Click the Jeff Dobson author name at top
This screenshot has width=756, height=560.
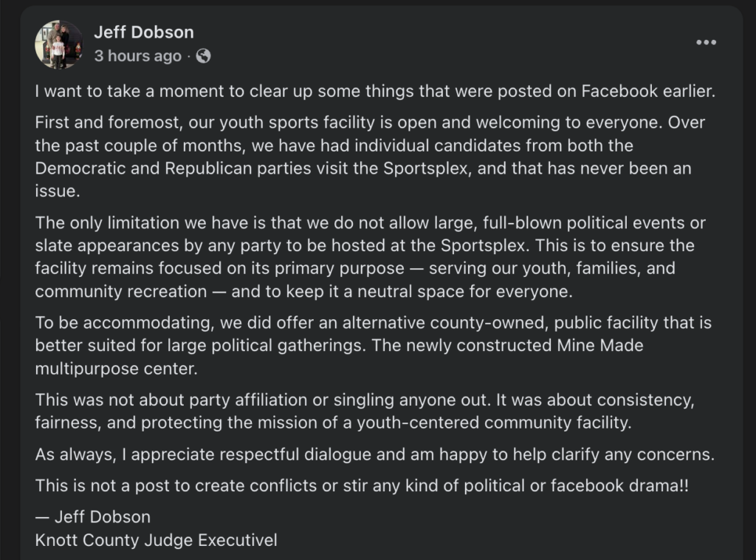pos(144,33)
